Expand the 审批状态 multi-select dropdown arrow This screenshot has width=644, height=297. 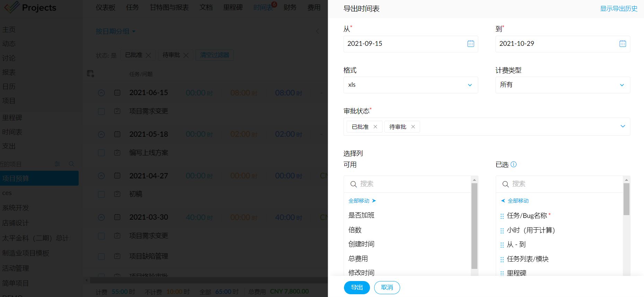pos(623,126)
